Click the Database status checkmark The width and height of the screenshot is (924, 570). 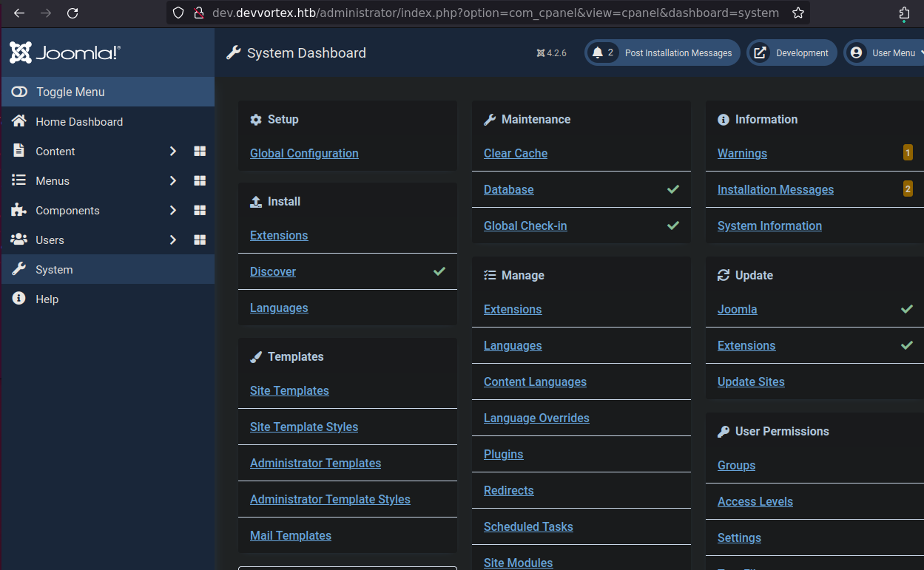(673, 189)
